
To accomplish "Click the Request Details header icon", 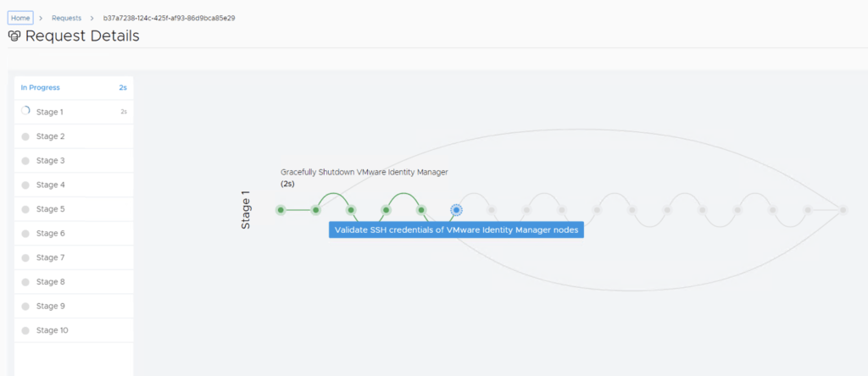I will click(14, 36).
